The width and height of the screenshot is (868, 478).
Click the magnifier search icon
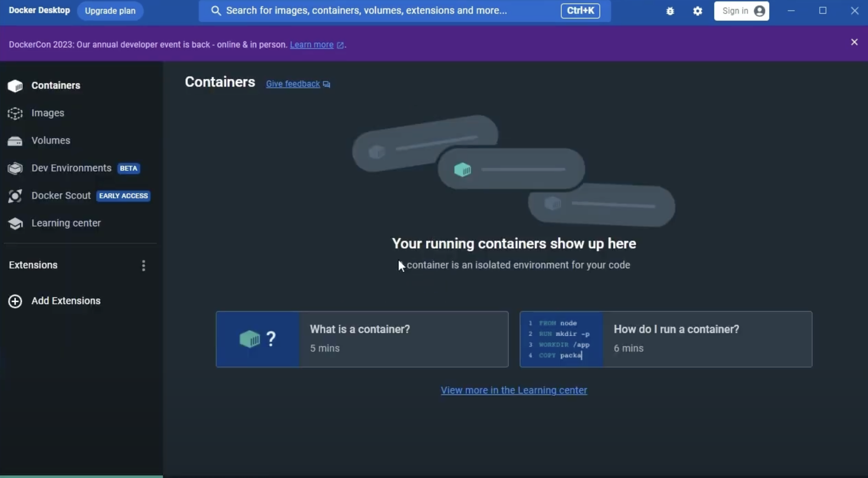(216, 11)
